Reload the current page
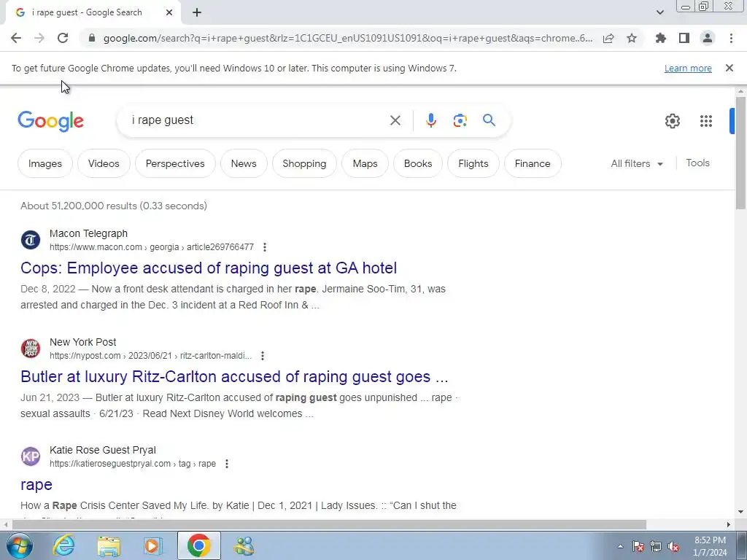This screenshot has width=747, height=560. [x=63, y=38]
